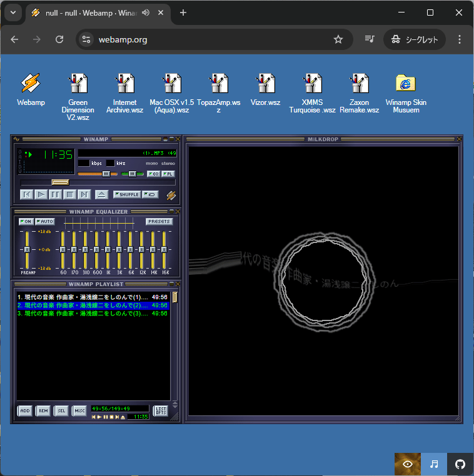
Task: Enable the equalizer AUTO button
Action: coord(45,221)
